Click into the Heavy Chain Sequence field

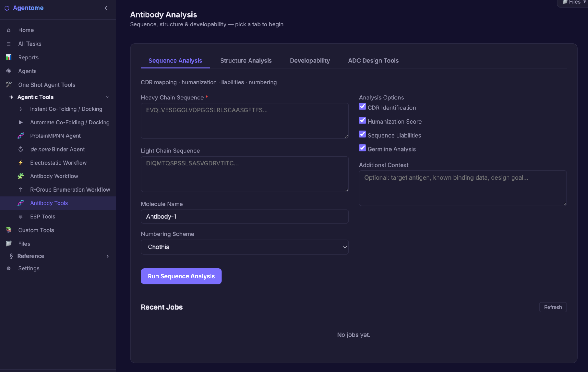[244, 121]
